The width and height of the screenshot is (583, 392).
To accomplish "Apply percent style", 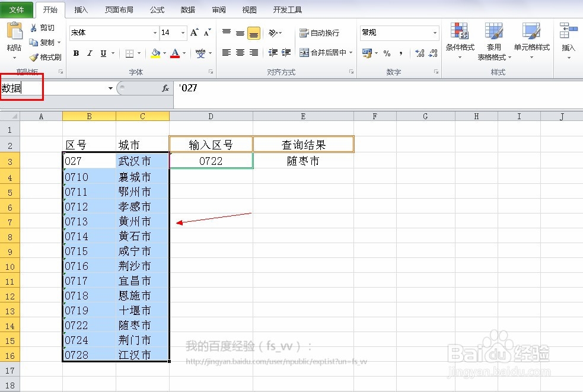I will tap(387, 53).
